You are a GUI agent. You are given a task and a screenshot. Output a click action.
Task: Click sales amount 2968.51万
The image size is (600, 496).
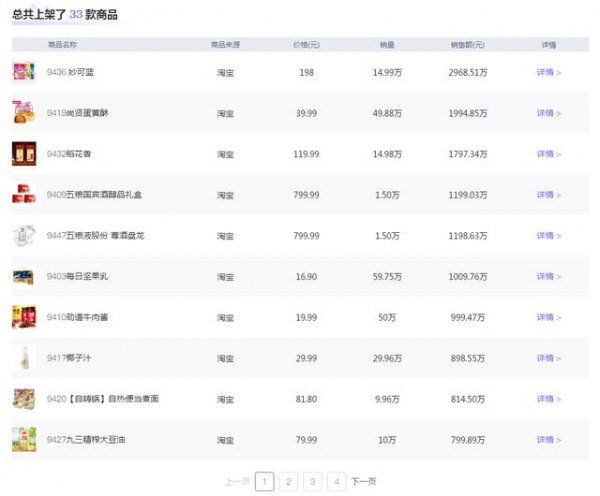click(x=468, y=72)
